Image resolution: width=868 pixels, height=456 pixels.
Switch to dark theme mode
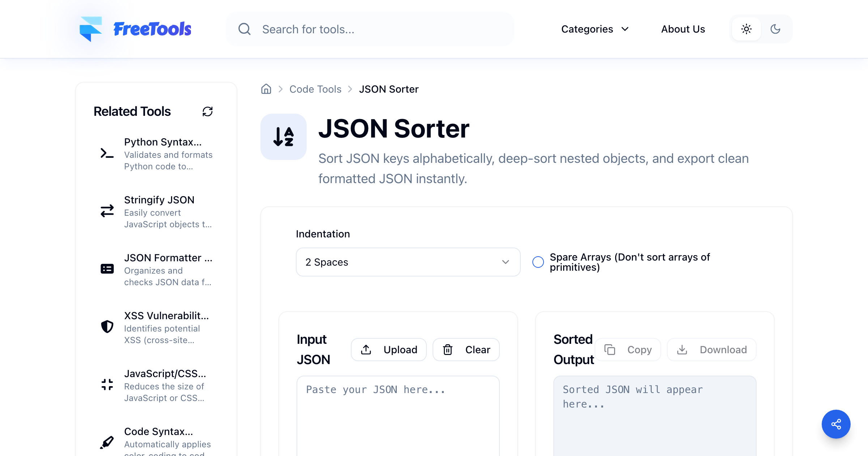(x=775, y=29)
